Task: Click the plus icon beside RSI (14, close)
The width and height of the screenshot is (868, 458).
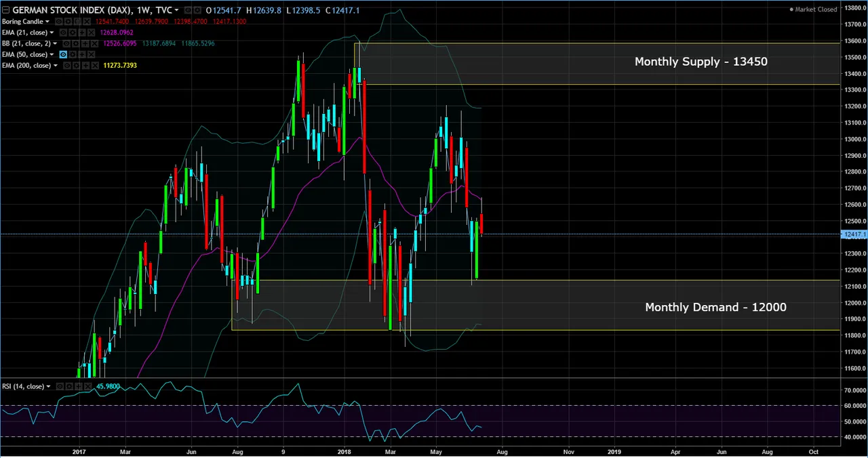Action: point(79,387)
